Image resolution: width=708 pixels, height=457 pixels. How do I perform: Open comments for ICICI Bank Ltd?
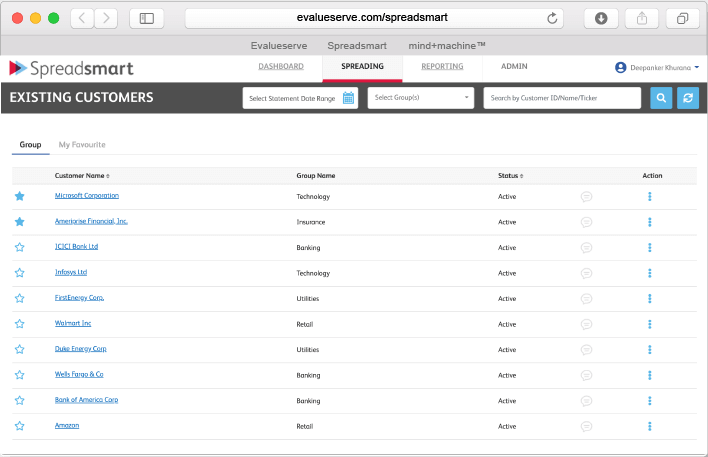click(x=586, y=247)
